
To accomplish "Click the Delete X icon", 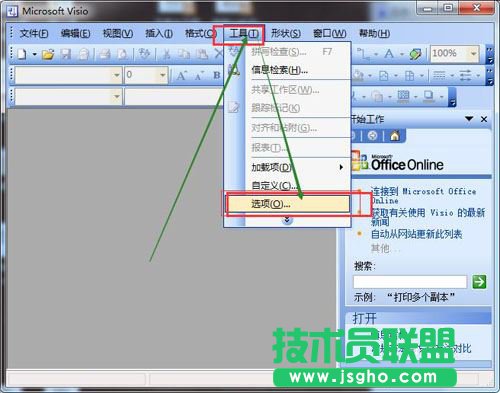I will pos(218,54).
